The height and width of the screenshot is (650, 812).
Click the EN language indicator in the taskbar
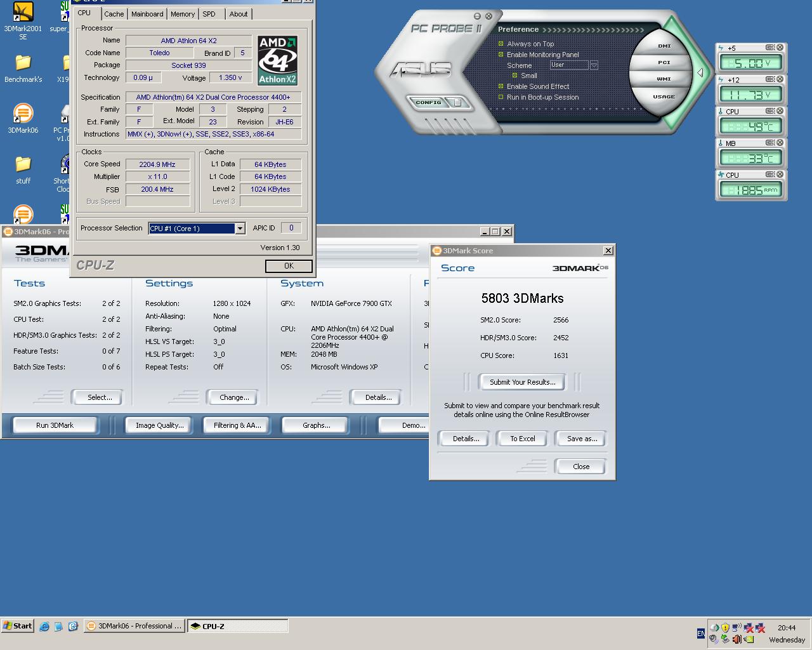(x=700, y=633)
